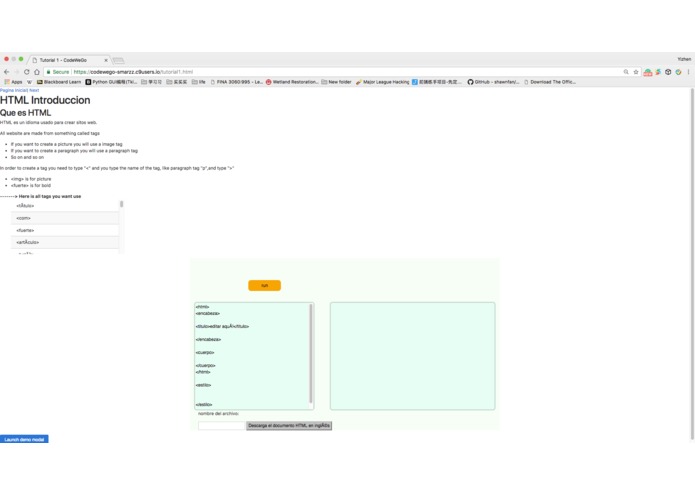Open the Python GUI bookmark

pos(111,82)
